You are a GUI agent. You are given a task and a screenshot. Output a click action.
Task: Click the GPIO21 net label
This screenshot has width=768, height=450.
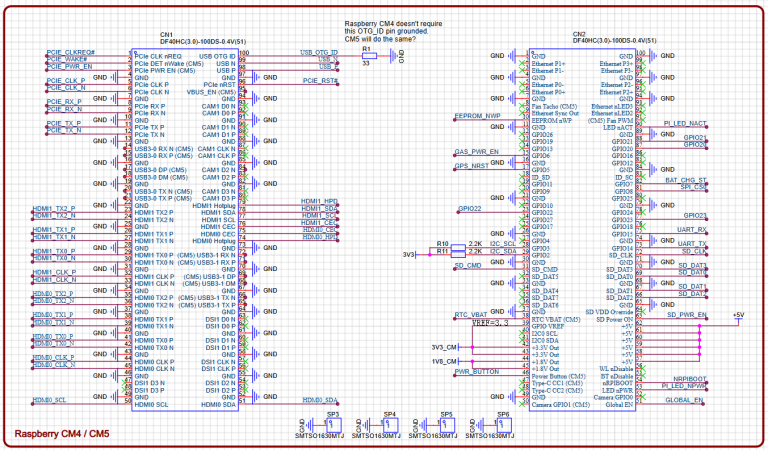pos(695,138)
